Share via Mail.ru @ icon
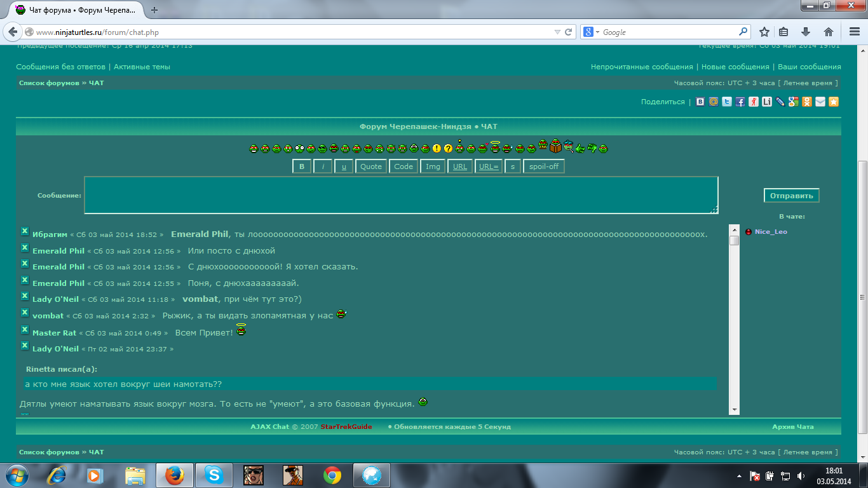868x488 pixels. click(x=714, y=102)
